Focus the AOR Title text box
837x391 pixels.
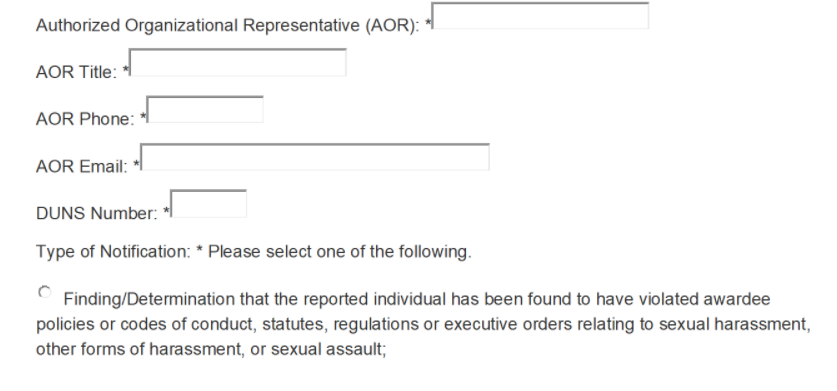tap(238, 62)
